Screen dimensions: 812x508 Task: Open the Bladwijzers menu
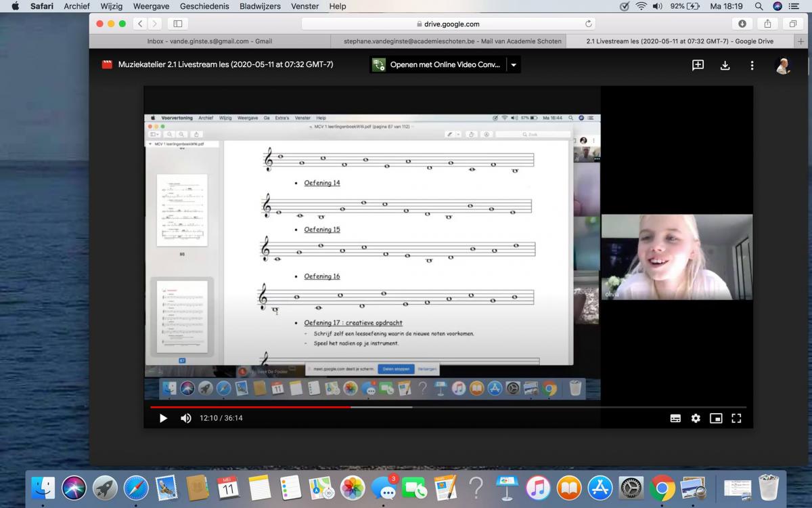pyautogui.click(x=261, y=6)
